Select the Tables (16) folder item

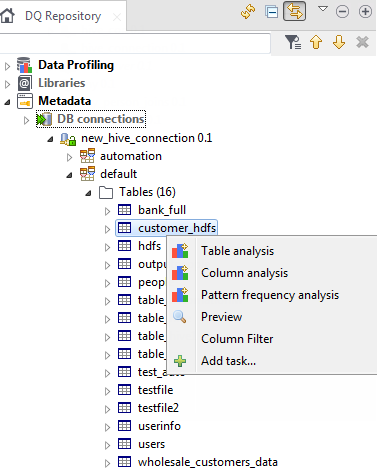147,192
